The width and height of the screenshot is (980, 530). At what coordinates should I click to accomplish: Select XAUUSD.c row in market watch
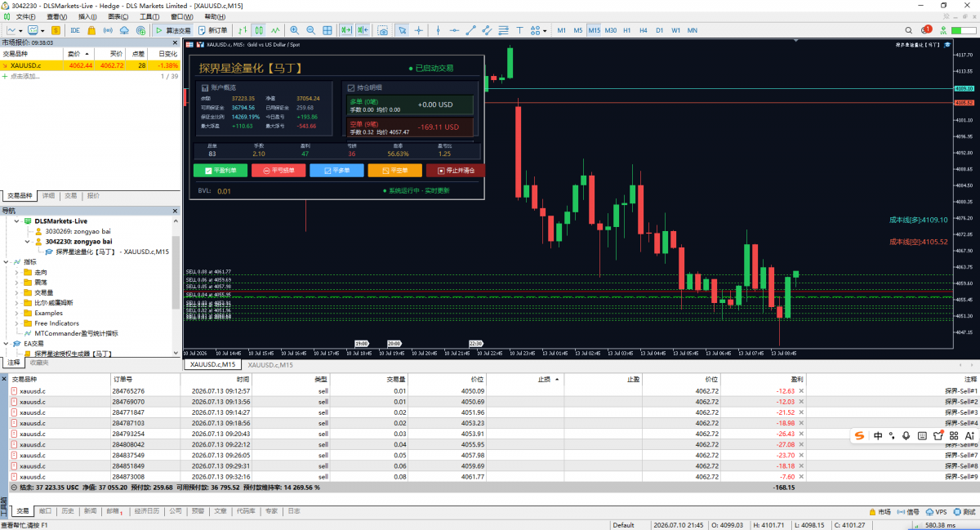pos(90,65)
